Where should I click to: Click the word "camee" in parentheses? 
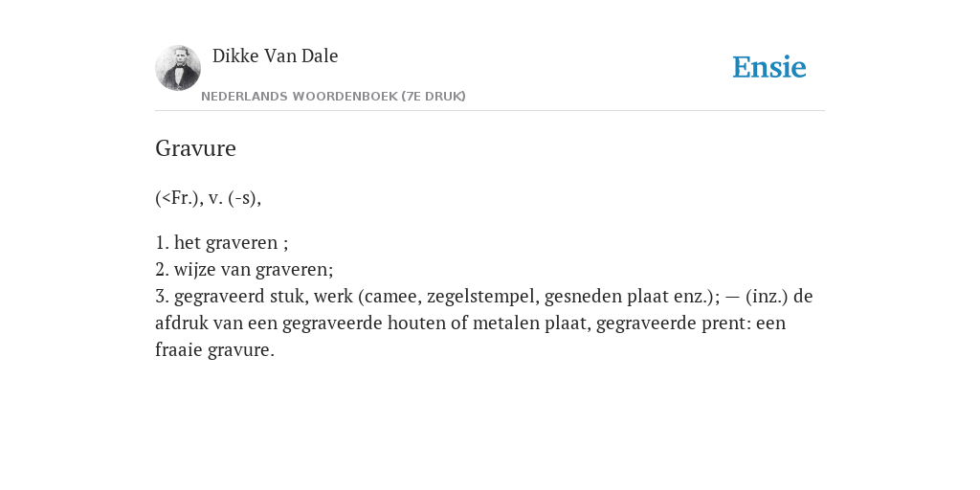click(391, 297)
